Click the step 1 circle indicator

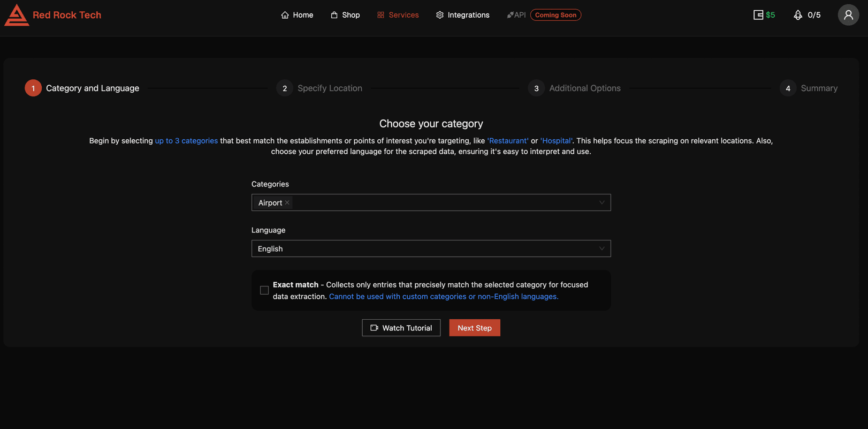tap(33, 88)
